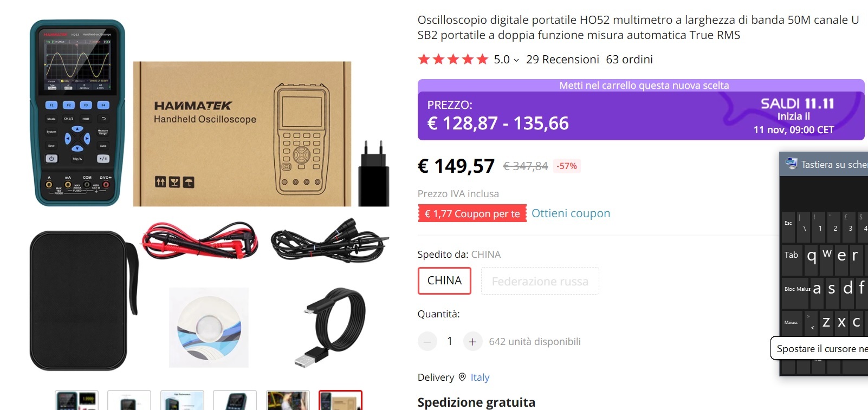This screenshot has height=410, width=868.
Task: Select the CHINA shipping option
Action: (x=444, y=281)
